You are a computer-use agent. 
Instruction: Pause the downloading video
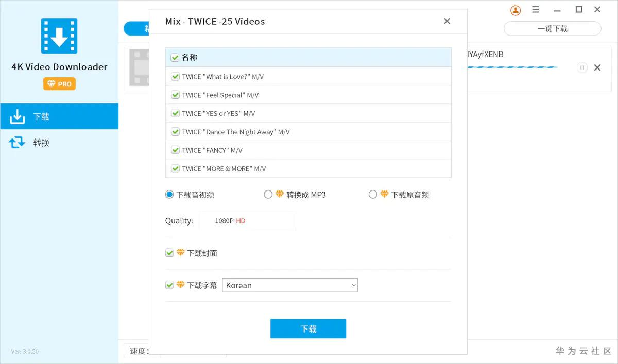click(x=582, y=67)
